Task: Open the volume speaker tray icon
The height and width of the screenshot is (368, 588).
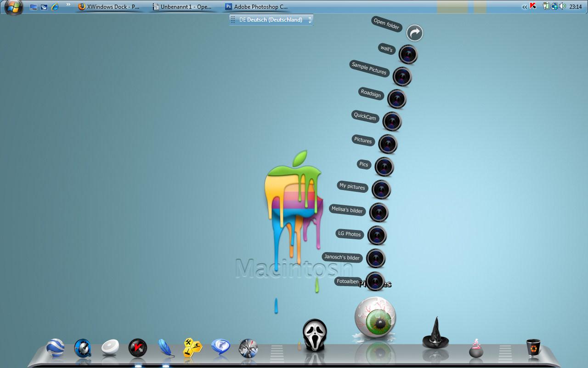Action: [563, 6]
